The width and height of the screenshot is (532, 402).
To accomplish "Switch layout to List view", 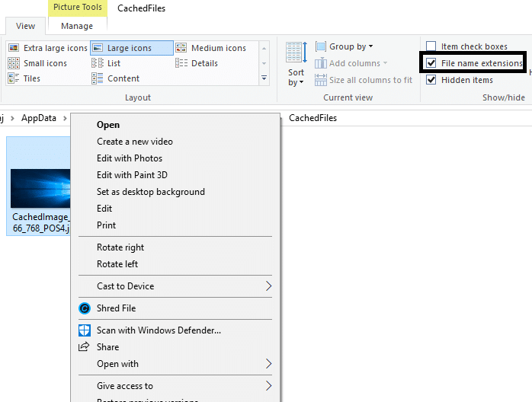I will (106, 63).
